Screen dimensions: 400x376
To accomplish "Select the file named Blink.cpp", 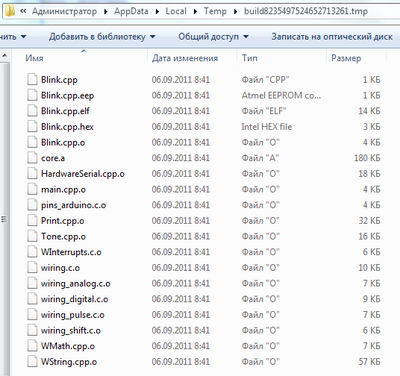I will [59, 80].
